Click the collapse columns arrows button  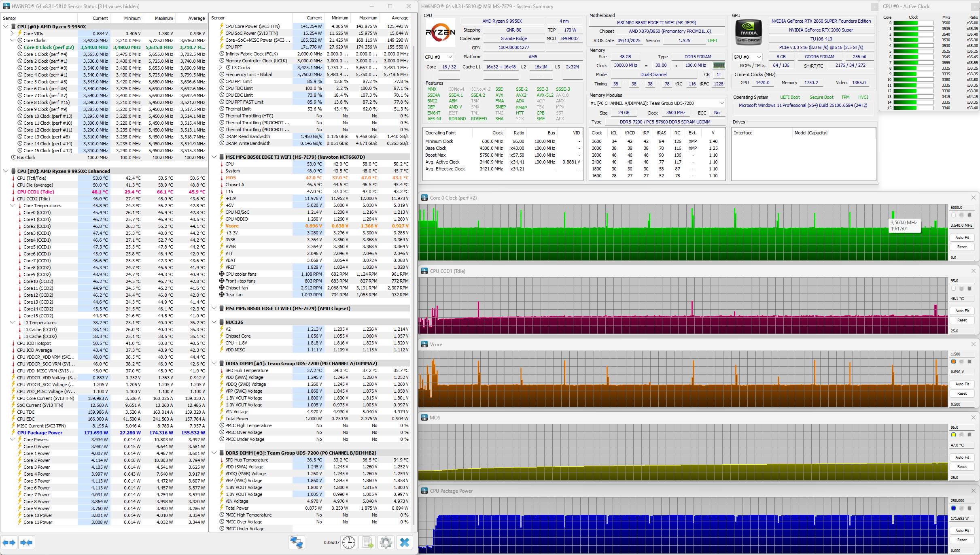click(x=26, y=542)
